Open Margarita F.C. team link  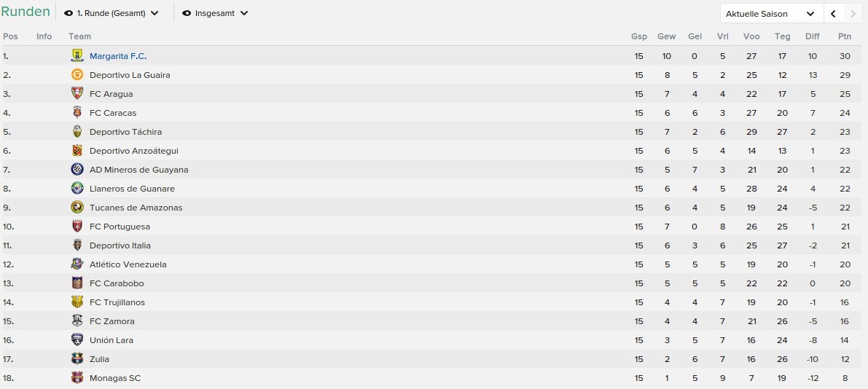[118, 56]
